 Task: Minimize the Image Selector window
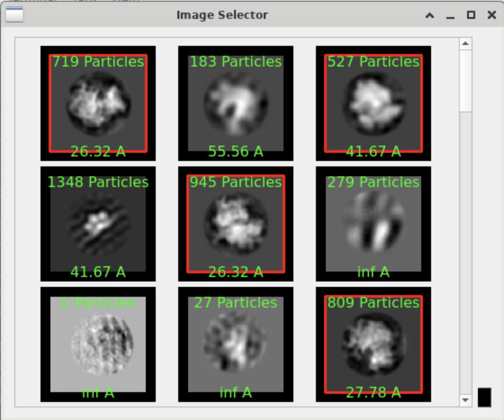450,15
